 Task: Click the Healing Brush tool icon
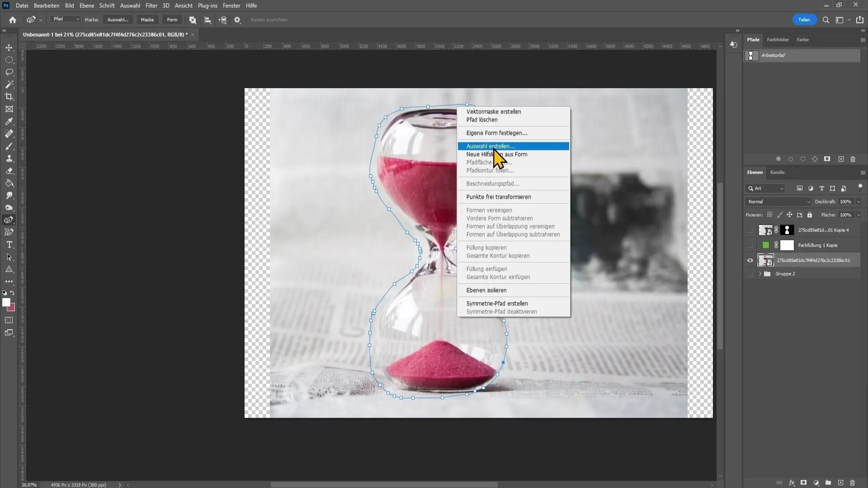pyautogui.click(x=9, y=133)
